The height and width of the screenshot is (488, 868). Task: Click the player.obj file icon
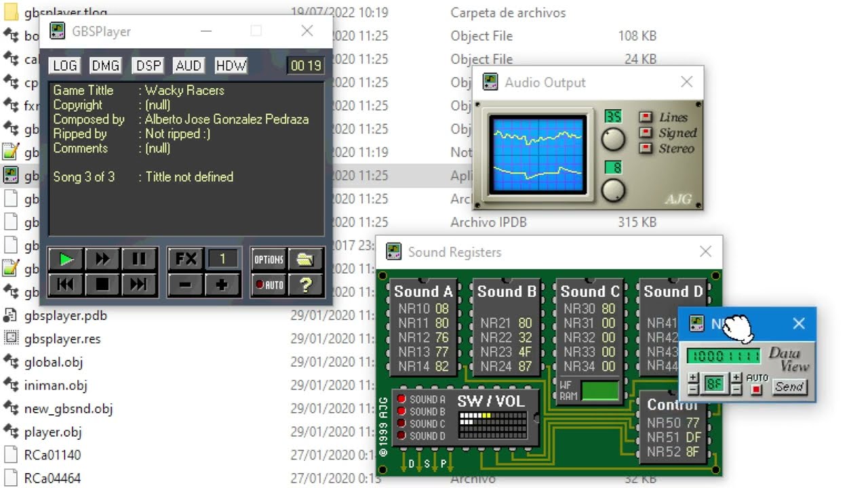(10, 431)
